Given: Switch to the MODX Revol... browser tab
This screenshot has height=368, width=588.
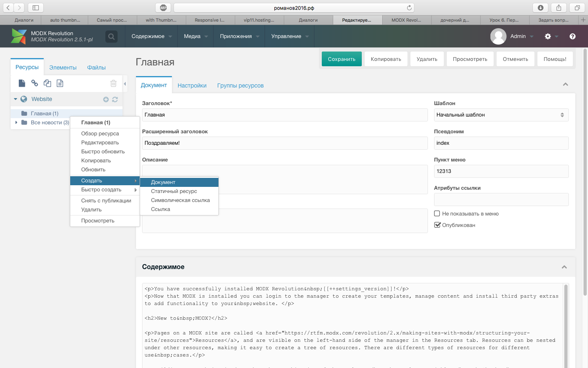Looking at the screenshot, I should [x=406, y=20].
